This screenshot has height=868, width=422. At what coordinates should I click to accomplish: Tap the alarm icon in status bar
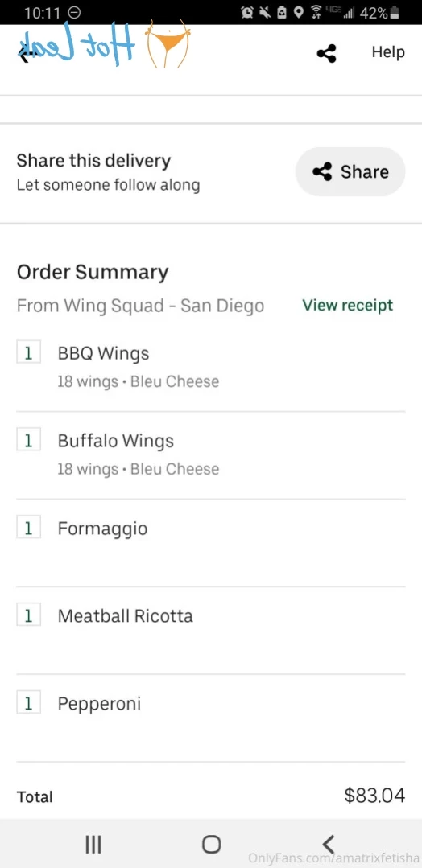pyautogui.click(x=247, y=12)
